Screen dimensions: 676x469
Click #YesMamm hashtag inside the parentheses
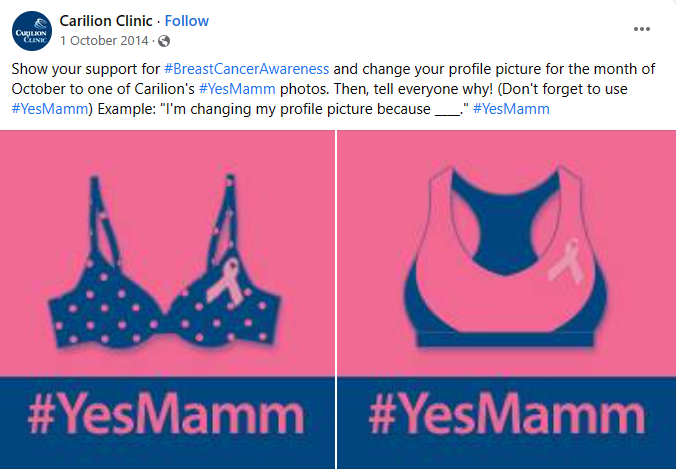tap(48, 108)
